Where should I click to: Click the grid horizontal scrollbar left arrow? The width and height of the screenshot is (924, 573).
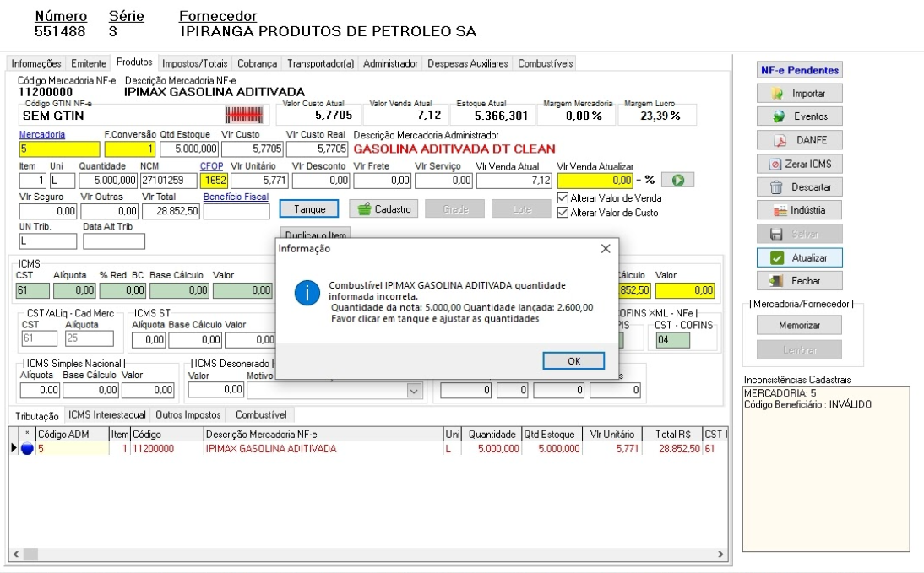tap(16, 554)
